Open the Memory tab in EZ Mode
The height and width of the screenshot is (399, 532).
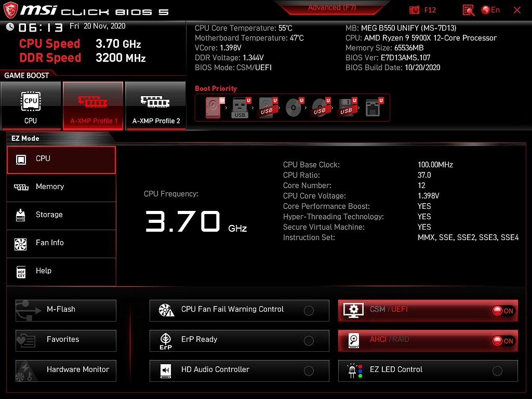pyautogui.click(x=61, y=188)
